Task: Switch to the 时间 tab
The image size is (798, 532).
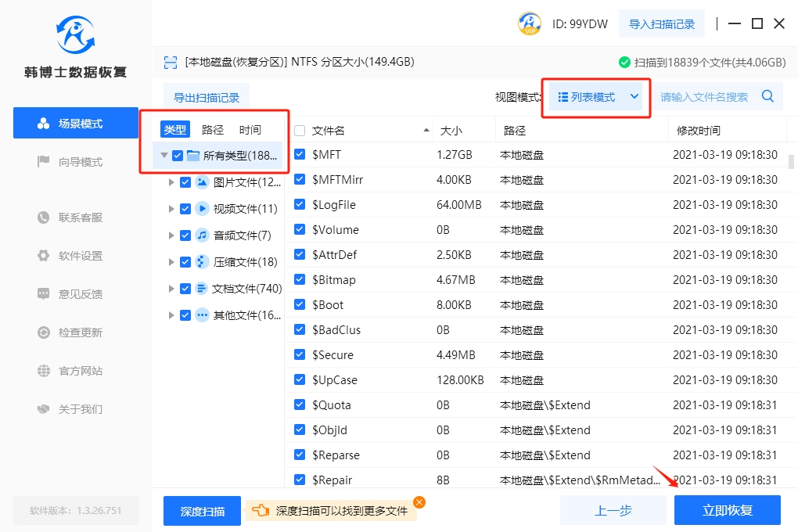Action: [250, 130]
